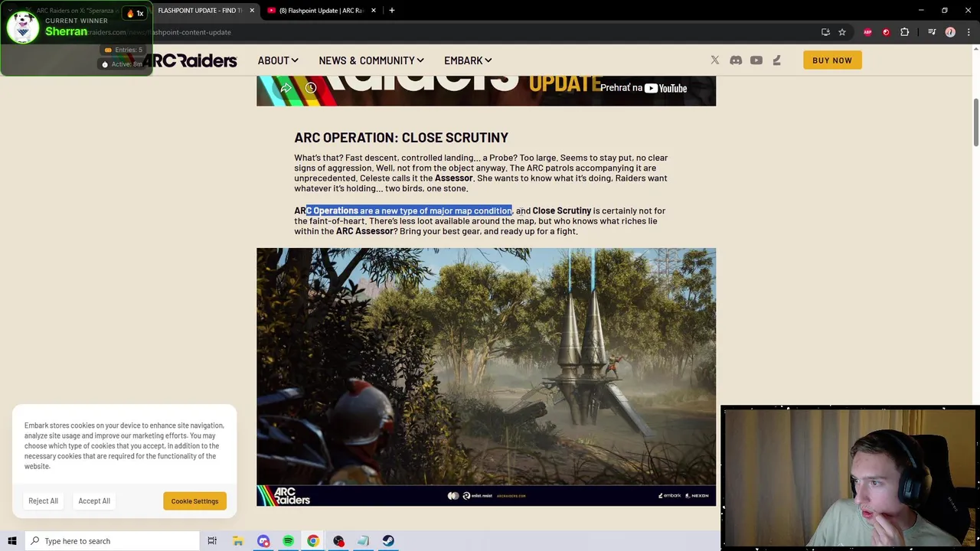This screenshot has width=980, height=551.
Task: Close the Flashpoint Update Find tab
Action: pyautogui.click(x=252, y=11)
